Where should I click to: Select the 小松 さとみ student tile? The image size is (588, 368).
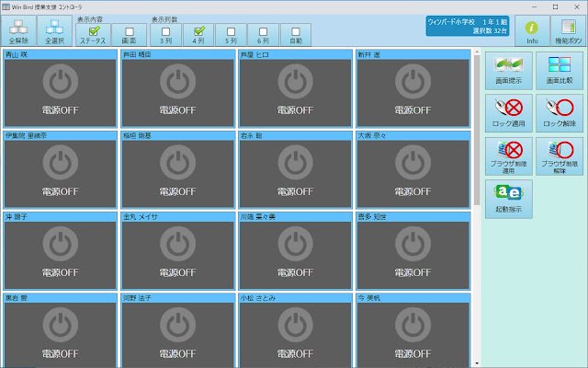[296, 330]
